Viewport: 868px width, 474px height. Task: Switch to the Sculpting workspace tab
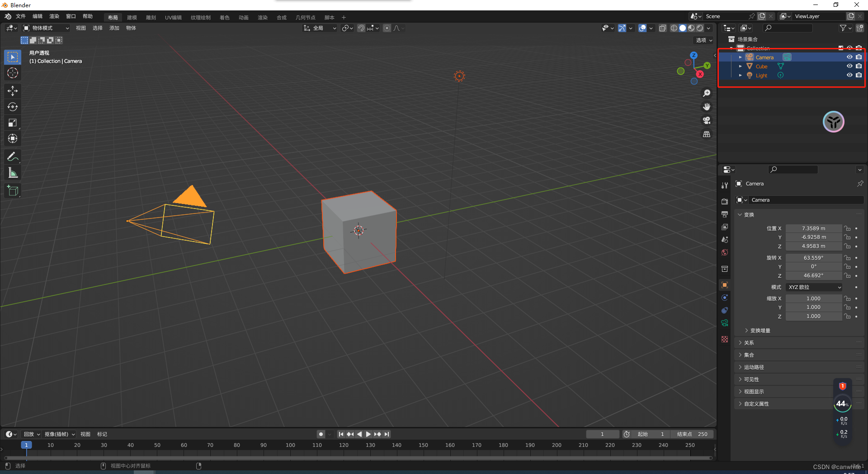[x=151, y=18]
